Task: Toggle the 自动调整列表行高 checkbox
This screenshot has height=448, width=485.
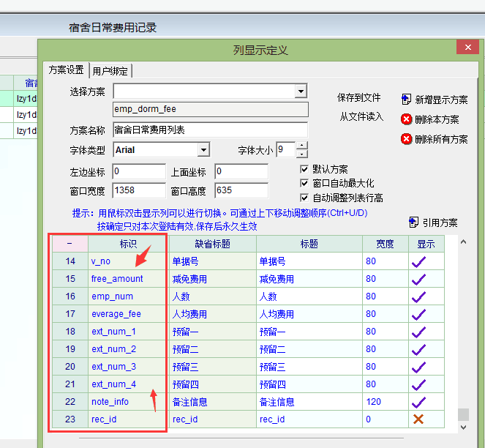Action: point(305,198)
